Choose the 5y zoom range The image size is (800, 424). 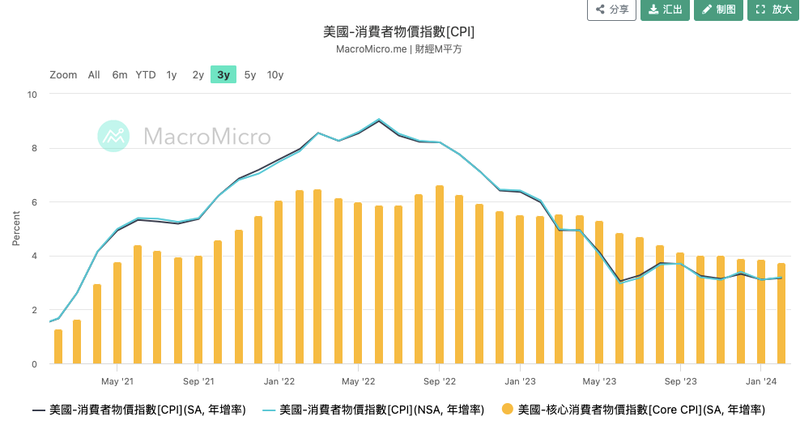coord(250,75)
